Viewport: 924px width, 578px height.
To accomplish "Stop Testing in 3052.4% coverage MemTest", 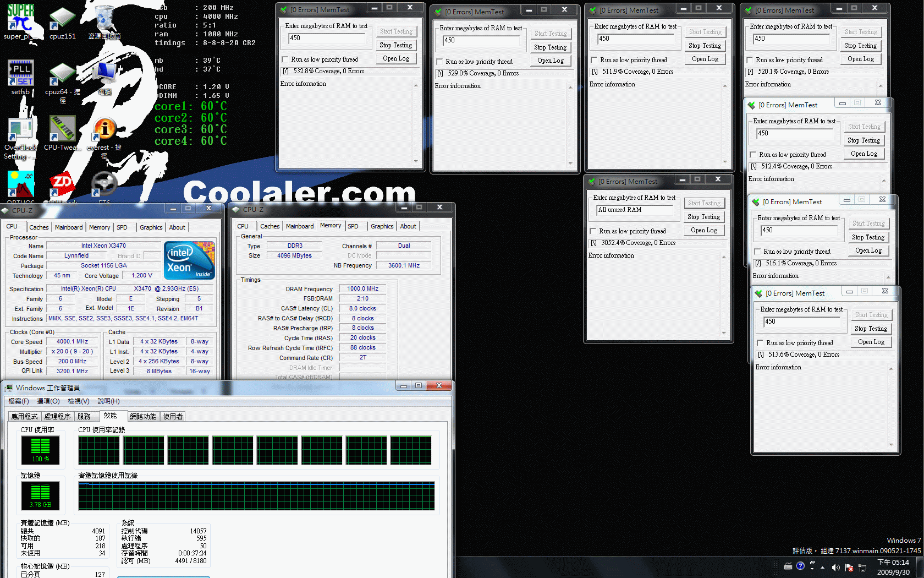I will click(x=703, y=217).
